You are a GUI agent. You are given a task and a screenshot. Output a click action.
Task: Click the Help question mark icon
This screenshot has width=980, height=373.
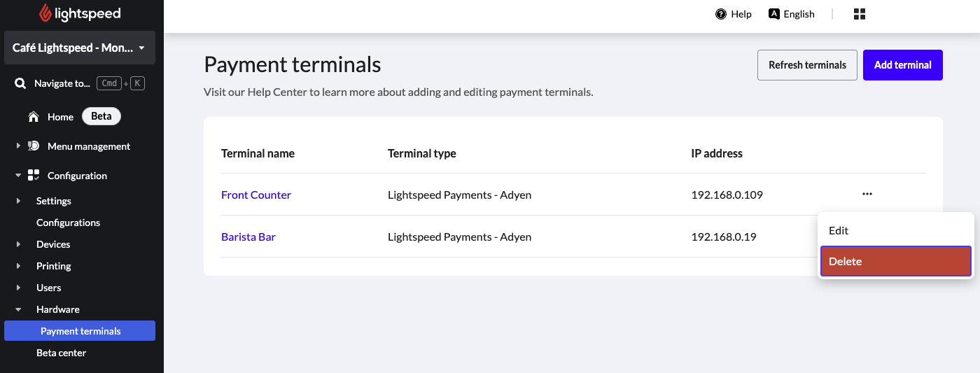(x=721, y=14)
